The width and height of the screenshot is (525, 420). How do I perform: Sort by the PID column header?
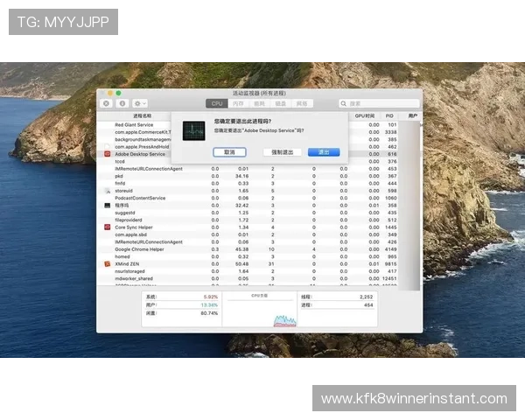389,115
